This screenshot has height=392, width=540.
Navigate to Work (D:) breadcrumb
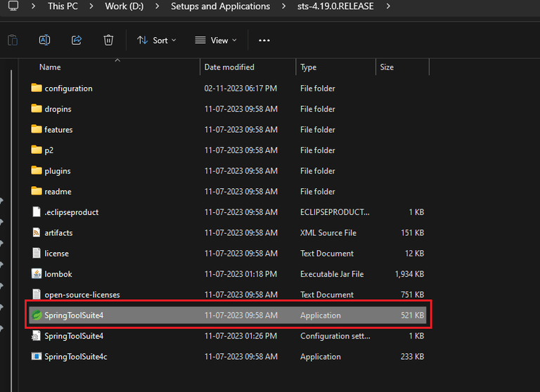pos(124,6)
